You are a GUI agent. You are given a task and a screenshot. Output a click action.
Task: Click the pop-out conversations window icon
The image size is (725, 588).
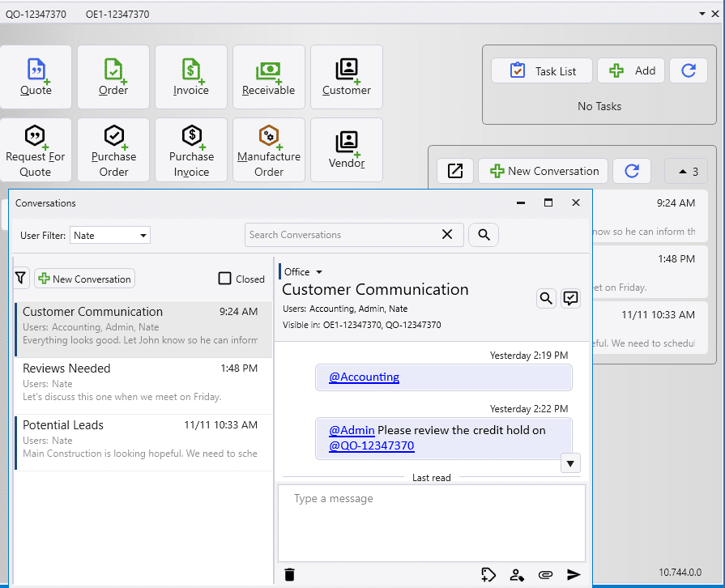(455, 171)
